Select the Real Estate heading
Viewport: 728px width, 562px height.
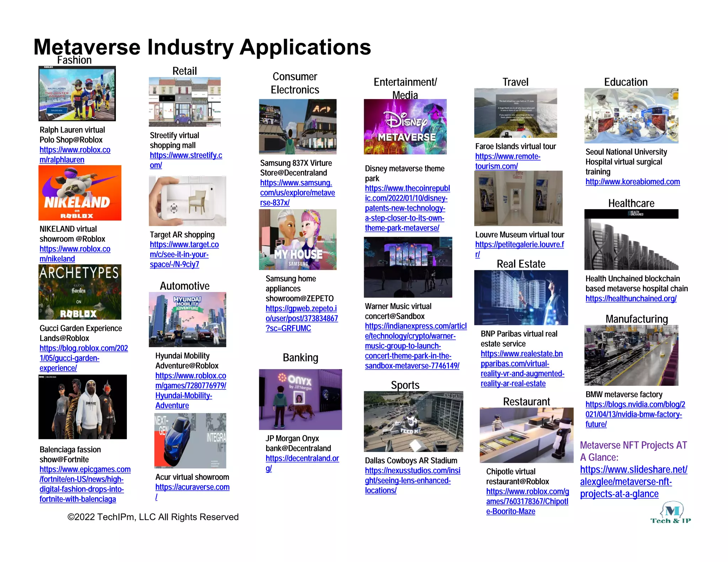tap(521, 264)
